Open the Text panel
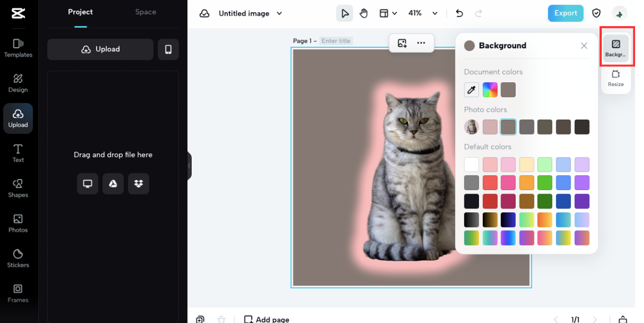The width and height of the screenshot is (644, 323). [x=18, y=153]
